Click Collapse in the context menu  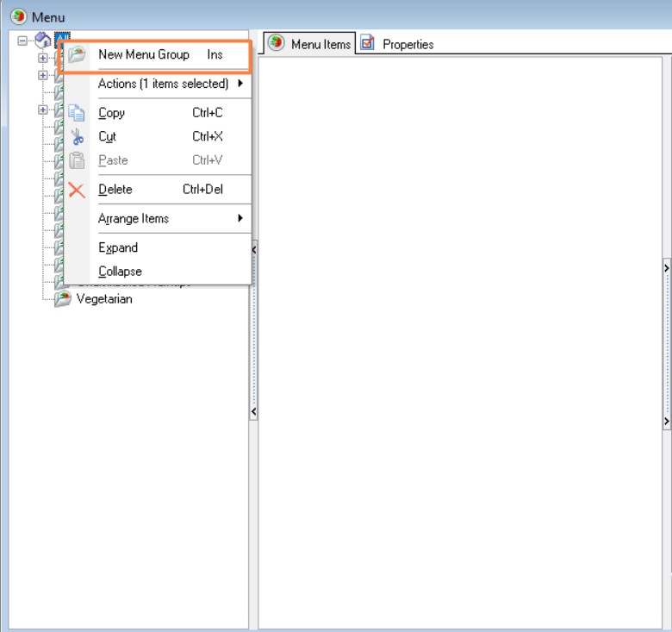157,271
